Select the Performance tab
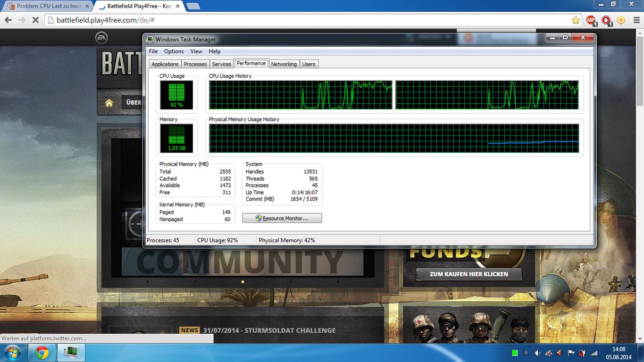 (251, 63)
